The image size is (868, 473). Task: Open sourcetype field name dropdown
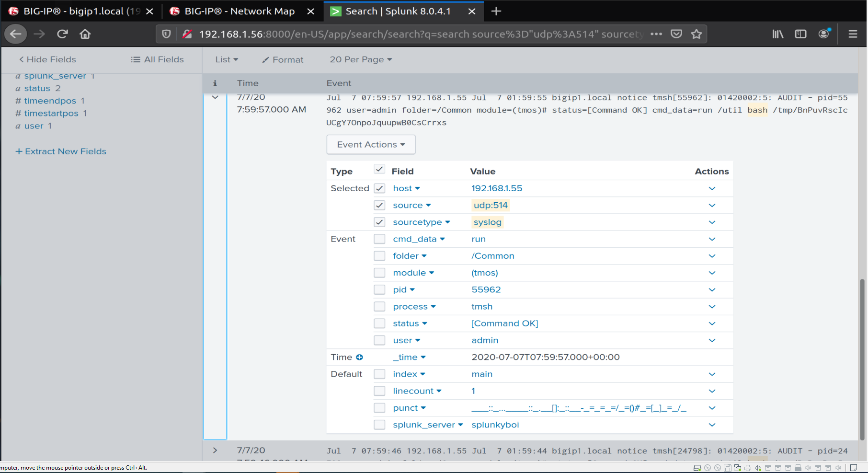[422, 222]
